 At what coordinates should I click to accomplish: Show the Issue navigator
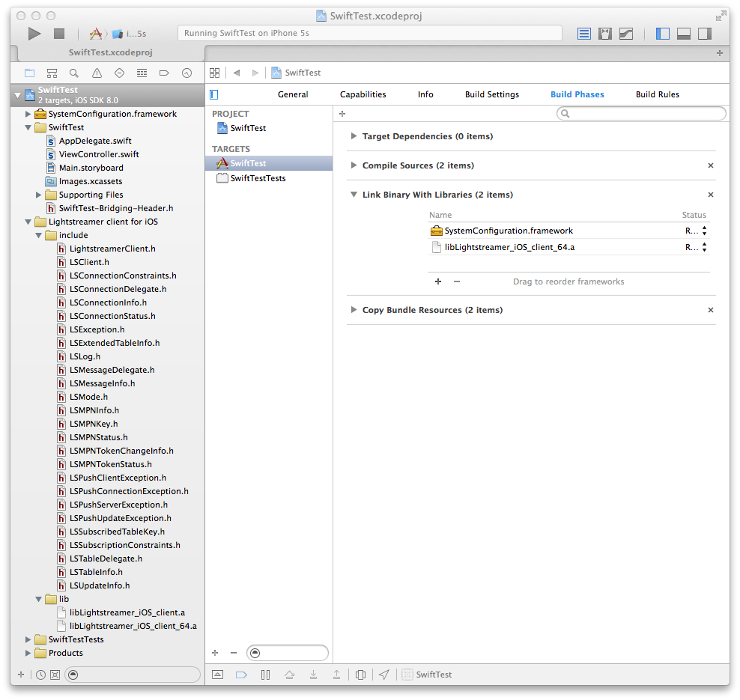pyautogui.click(x=97, y=73)
